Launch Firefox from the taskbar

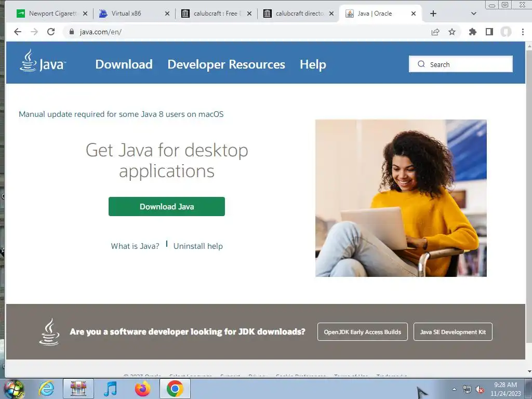pos(142,389)
